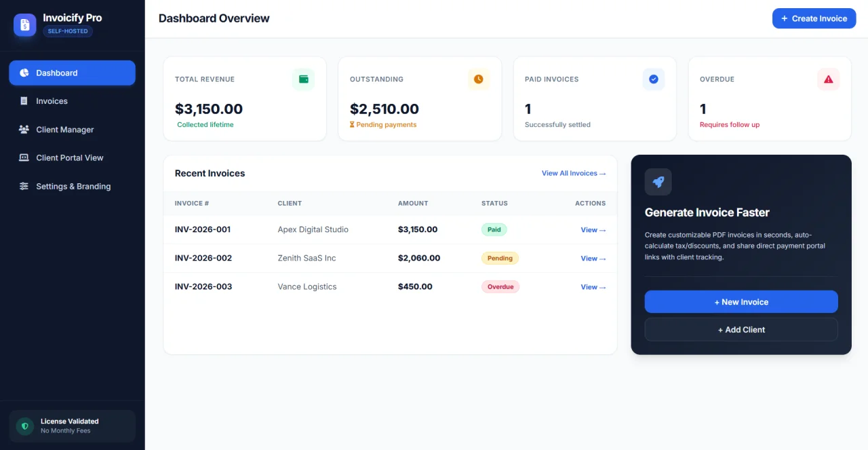Go to Client Manager
Viewport: 868px width, 450px height.
[x=72, y=130]
